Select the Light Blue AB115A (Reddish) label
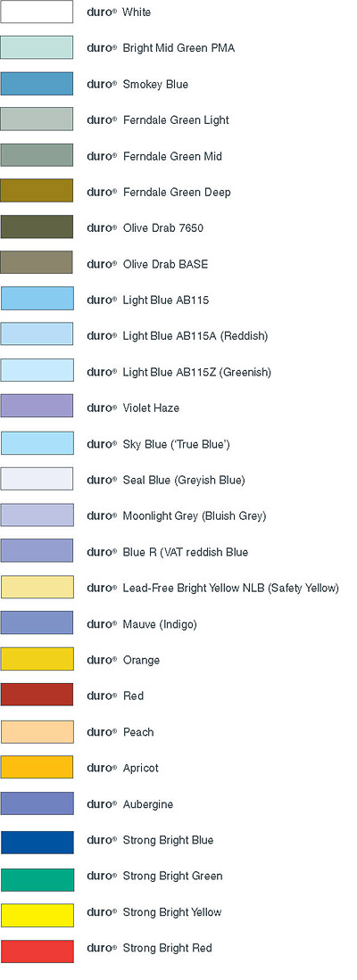 (x=195, y=336)
